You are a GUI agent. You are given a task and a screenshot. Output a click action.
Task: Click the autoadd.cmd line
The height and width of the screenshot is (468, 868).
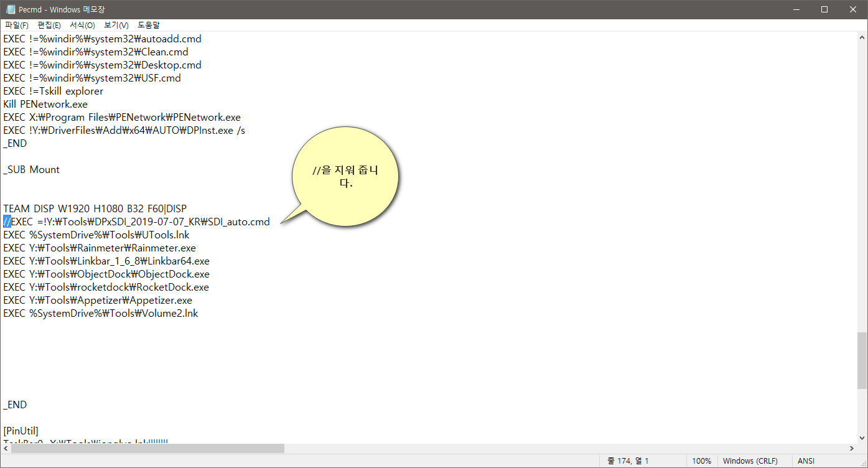102,39
